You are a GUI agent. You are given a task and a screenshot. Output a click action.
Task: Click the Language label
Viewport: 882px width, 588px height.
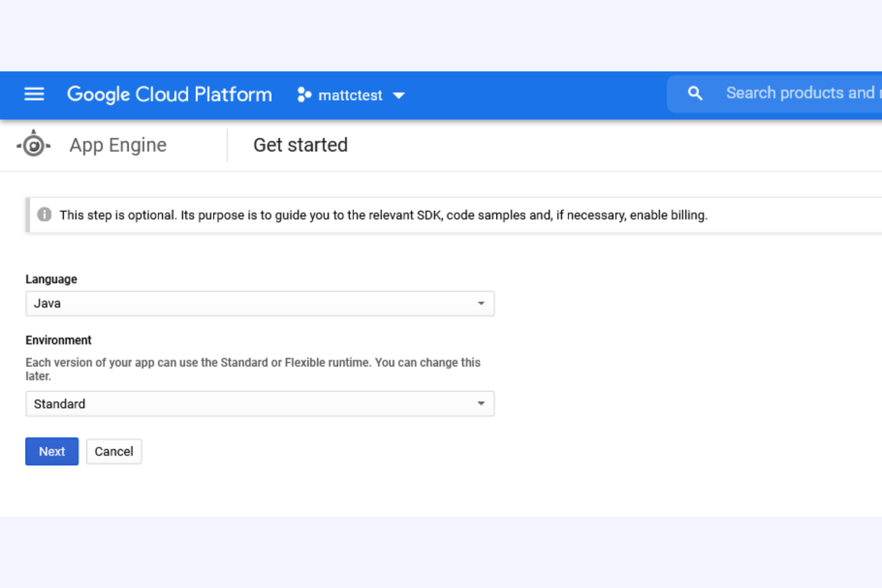[51, 279]
